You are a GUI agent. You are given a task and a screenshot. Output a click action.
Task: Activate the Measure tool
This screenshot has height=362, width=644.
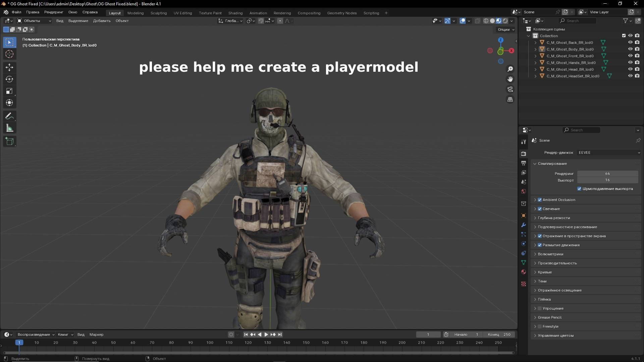[x=9, y=128]
